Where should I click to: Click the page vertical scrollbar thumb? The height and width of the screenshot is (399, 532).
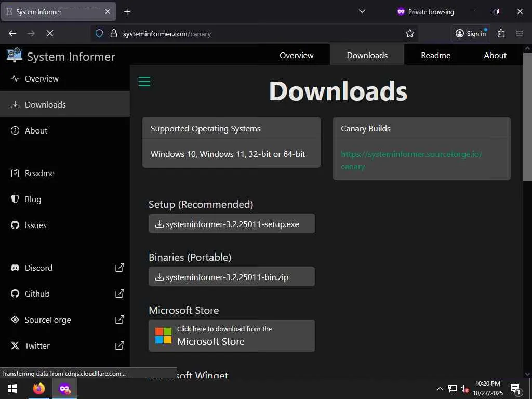click(x=527, y=117)
